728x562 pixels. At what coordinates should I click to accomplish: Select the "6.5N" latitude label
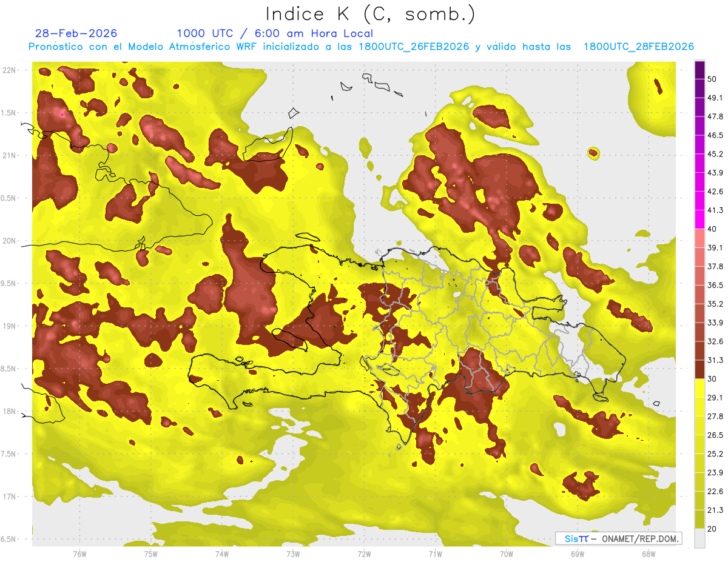8,539
